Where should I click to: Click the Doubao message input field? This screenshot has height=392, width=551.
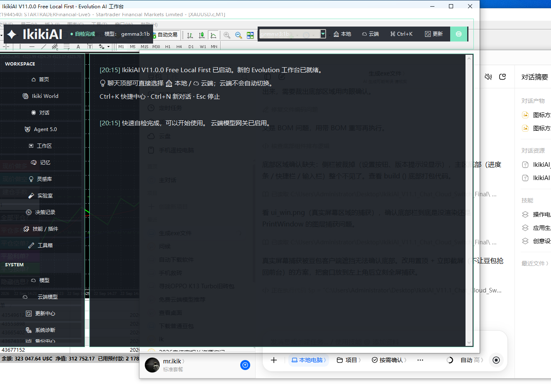coord(385,342)
